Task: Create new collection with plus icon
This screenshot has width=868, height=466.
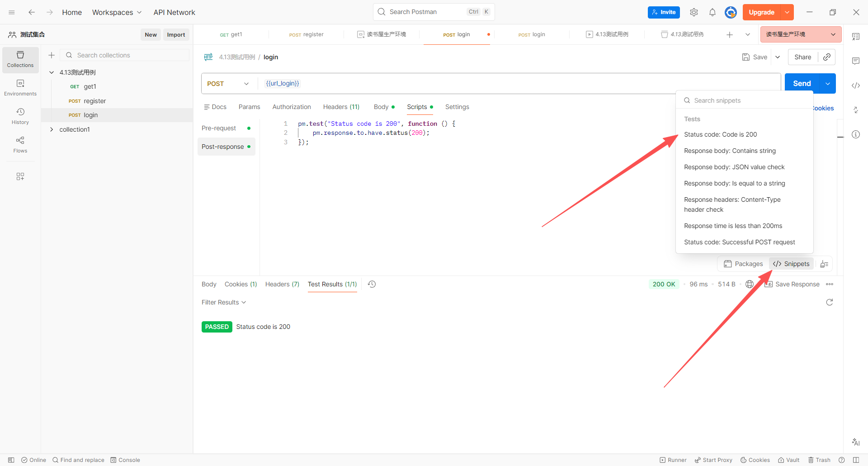Action: (x=52, y=55)
